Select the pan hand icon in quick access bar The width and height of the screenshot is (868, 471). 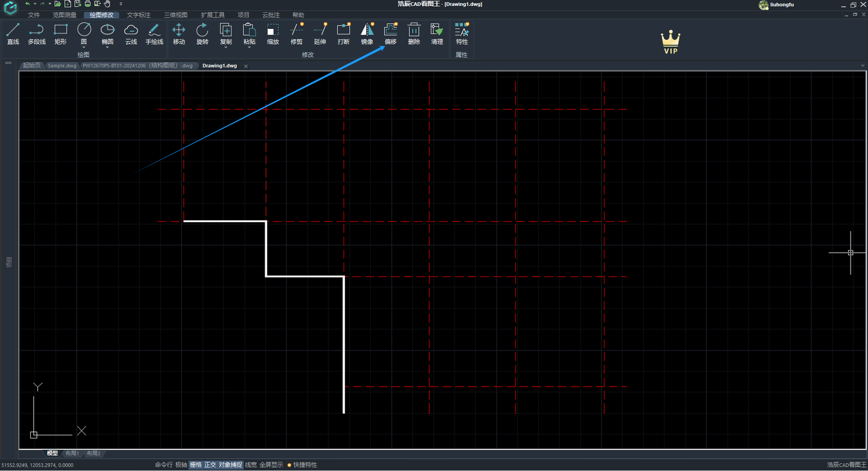pyautogui.click(x=107, y=4)
